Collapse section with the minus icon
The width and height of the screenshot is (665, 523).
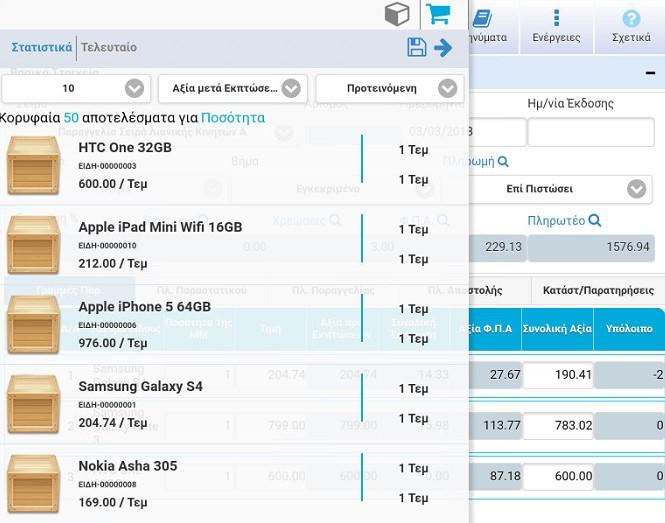(650, 73)
